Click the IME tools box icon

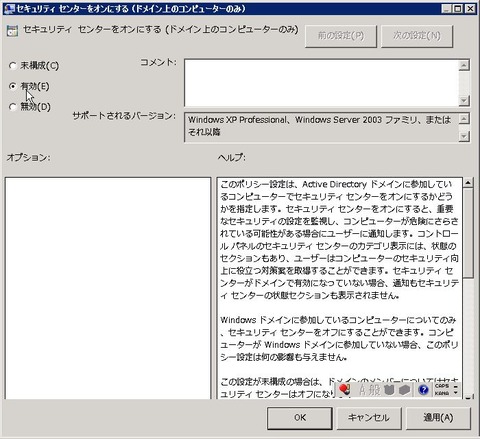404,390
